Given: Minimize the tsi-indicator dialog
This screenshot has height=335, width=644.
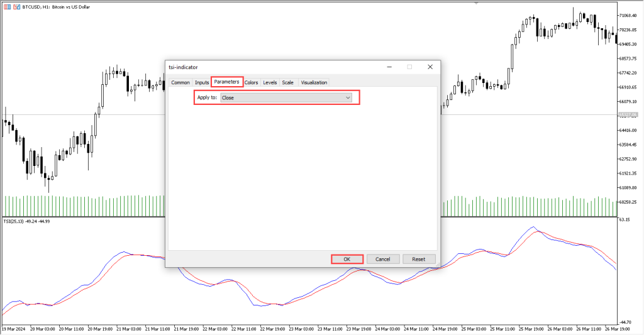Looking at the screenshot, I should click(x=389, y=67).
